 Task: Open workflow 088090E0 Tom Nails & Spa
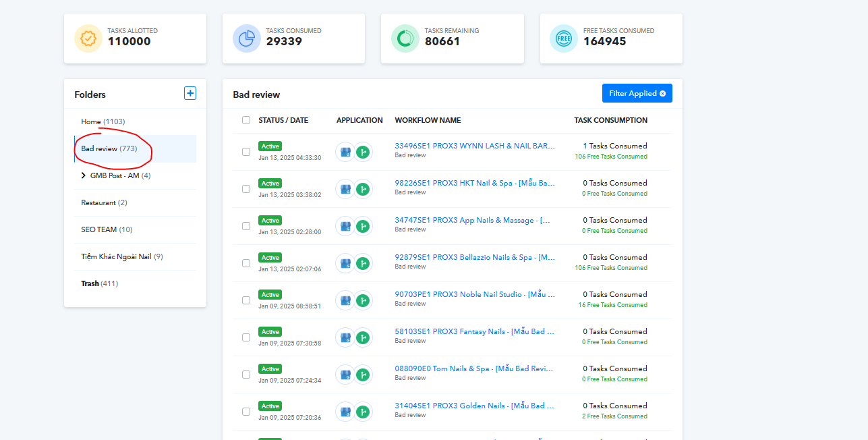[474, 368]
